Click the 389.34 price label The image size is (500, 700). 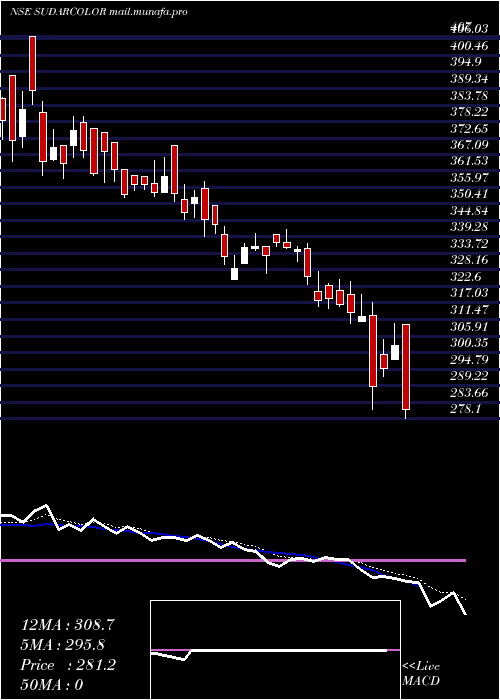tap(470, 78)
